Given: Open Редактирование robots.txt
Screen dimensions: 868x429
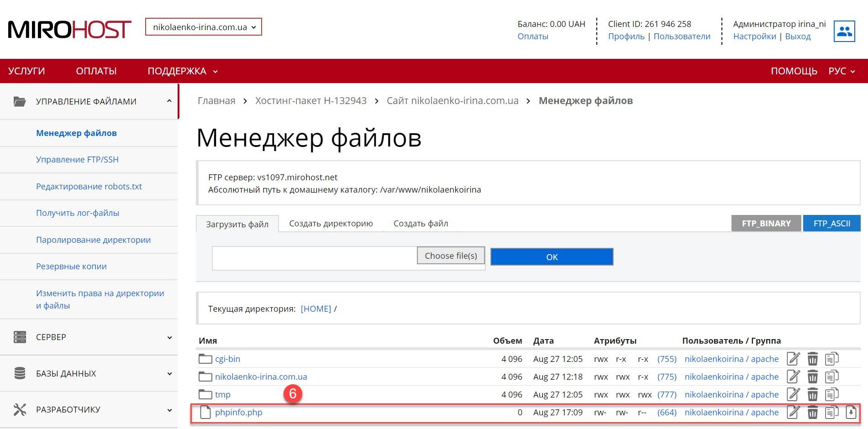Looking at the screenshot, I should 89,187.
